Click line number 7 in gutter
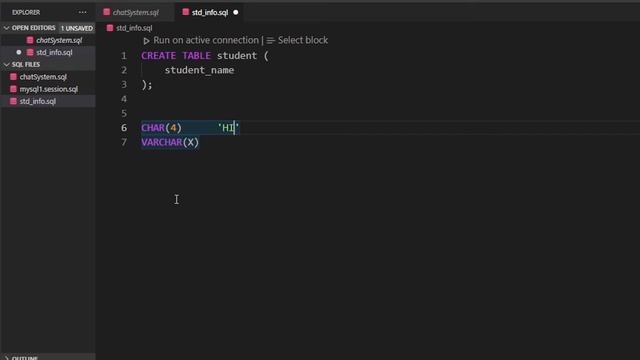The height and width of the screenshot is (360, 640). coord(124,142)
